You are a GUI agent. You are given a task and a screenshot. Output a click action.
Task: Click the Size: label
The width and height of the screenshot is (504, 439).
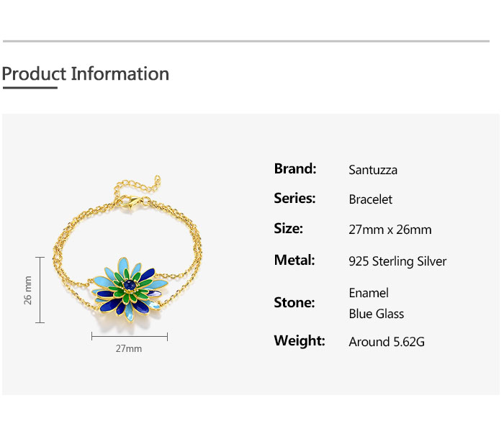tap(288, 229)
